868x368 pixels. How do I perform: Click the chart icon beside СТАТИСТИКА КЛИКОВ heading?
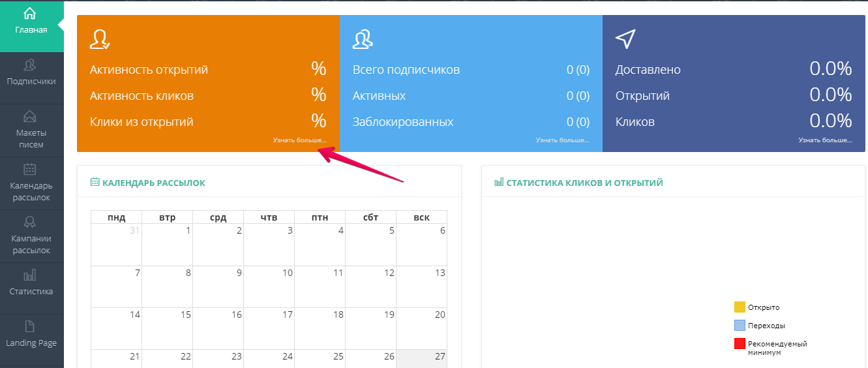[x=499, y=183]
